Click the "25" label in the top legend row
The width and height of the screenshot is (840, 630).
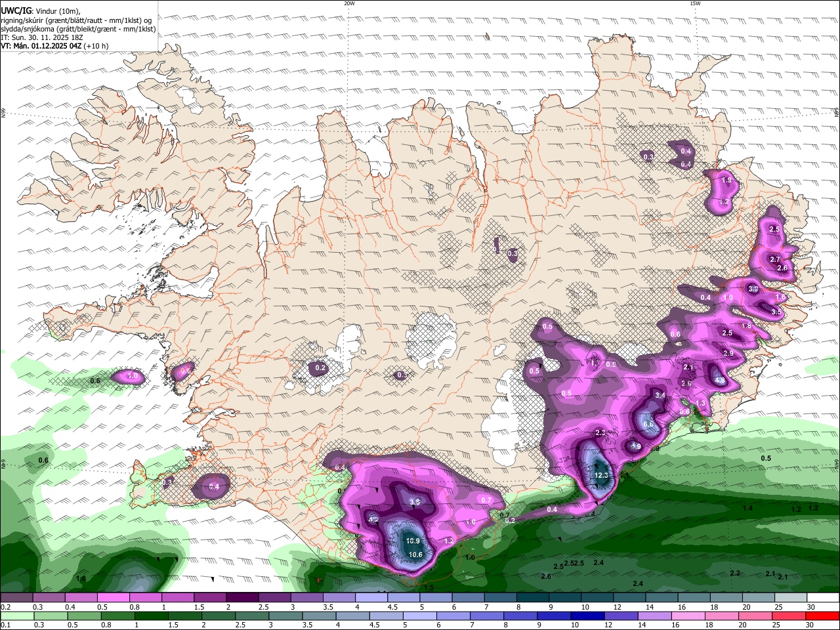click(x=777, y=607)
